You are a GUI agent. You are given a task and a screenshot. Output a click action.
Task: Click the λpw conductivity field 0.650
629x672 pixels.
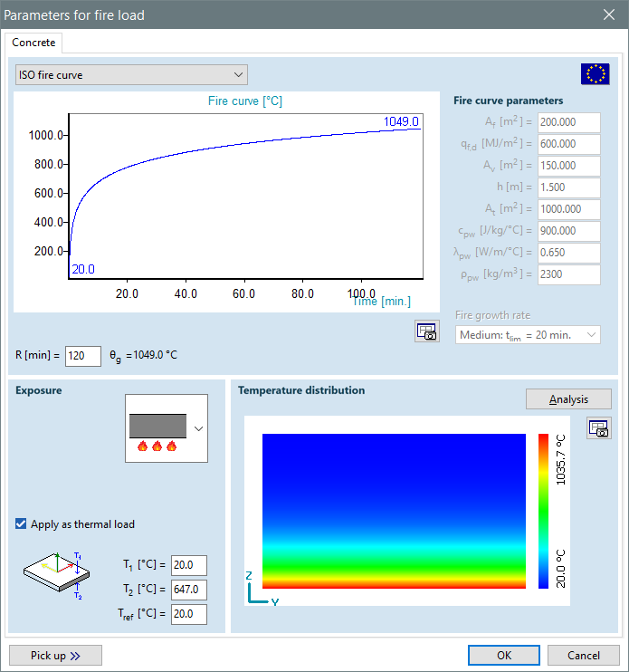(569, 253)
